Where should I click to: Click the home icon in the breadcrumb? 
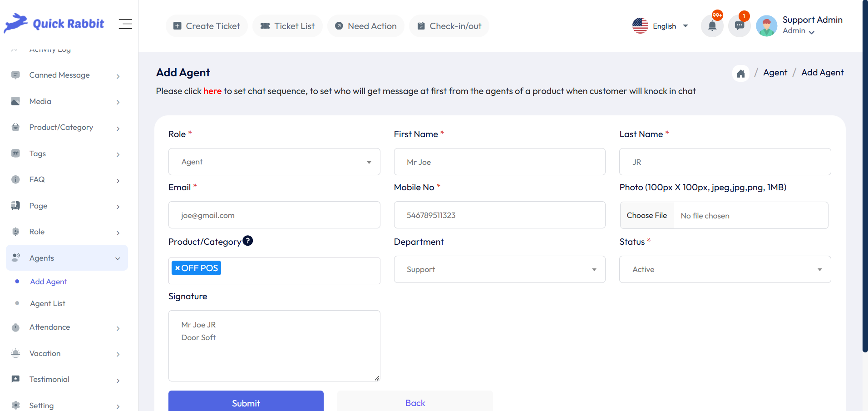pos(740,73)
